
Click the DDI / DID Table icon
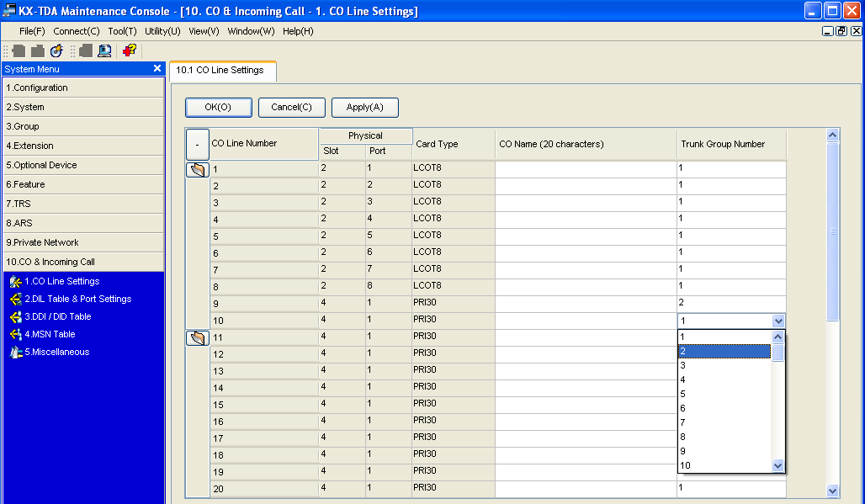pyautogui.click(x=15, y=316)
